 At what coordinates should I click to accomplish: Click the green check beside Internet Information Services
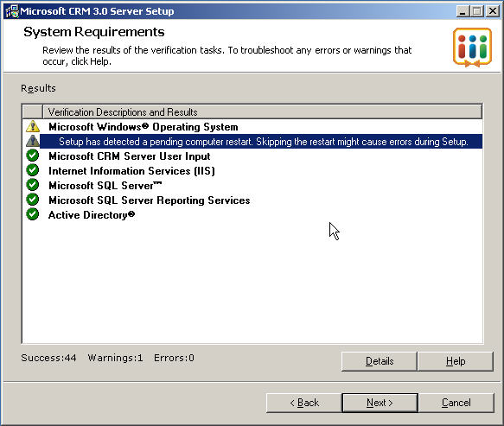pos(33,170)
